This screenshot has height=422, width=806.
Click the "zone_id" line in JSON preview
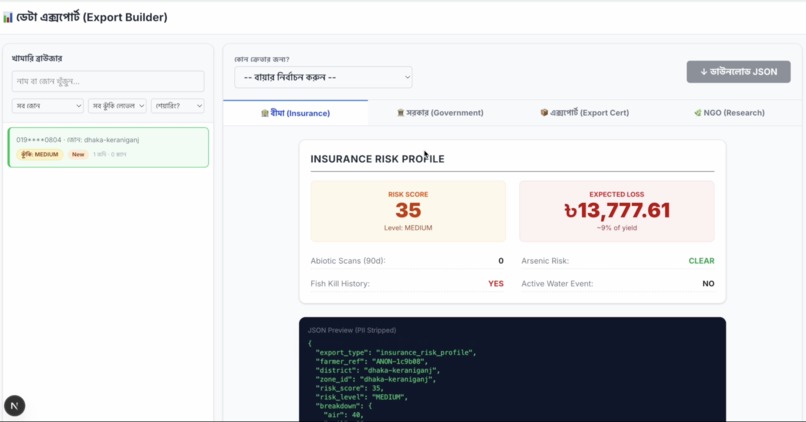pos(378,379)
